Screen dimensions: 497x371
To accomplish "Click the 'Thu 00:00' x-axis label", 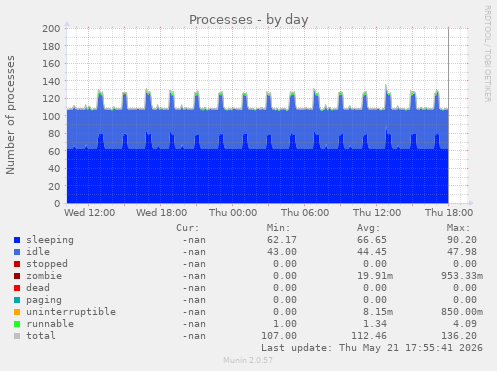I will coord(233,213).
